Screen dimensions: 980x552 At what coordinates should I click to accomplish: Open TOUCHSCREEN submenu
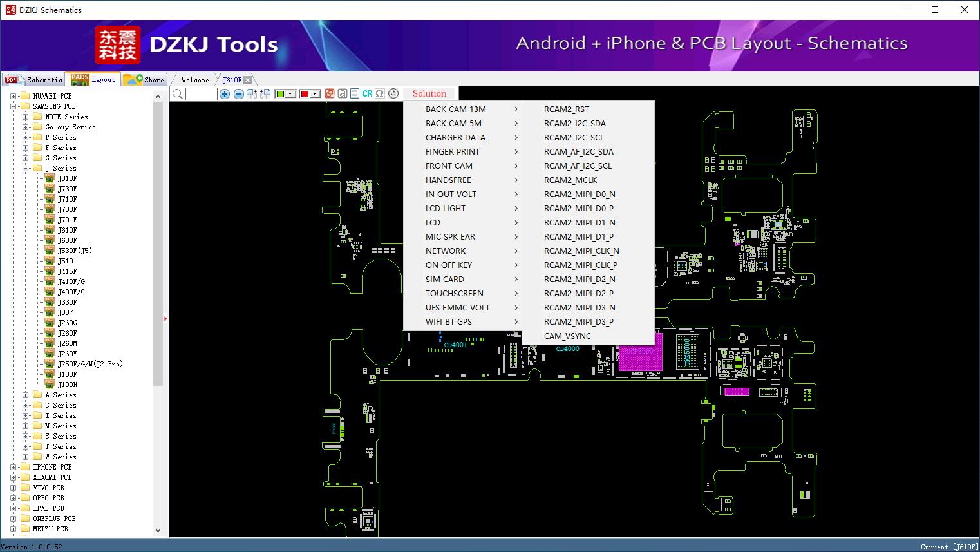[x=462, y=294]
